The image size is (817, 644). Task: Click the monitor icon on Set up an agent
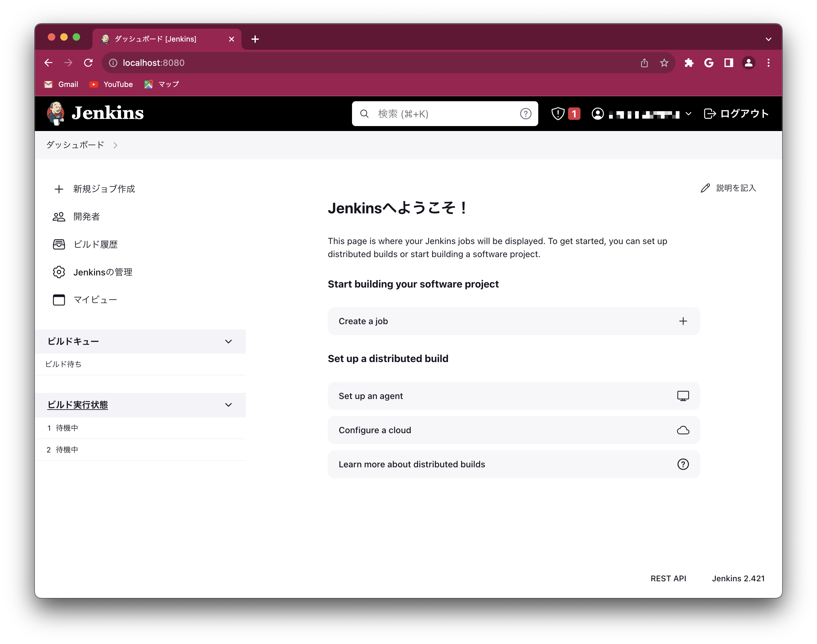683,396
